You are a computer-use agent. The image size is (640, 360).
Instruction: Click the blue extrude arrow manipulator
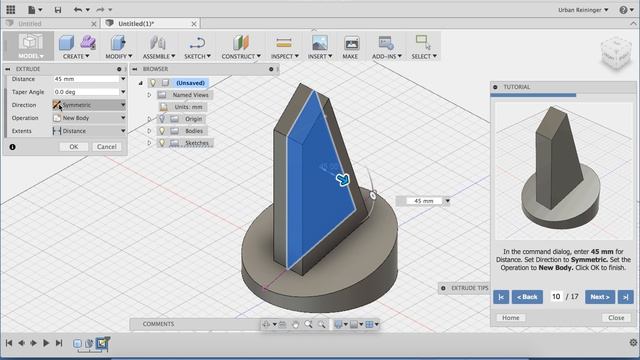tap(342, 179)
